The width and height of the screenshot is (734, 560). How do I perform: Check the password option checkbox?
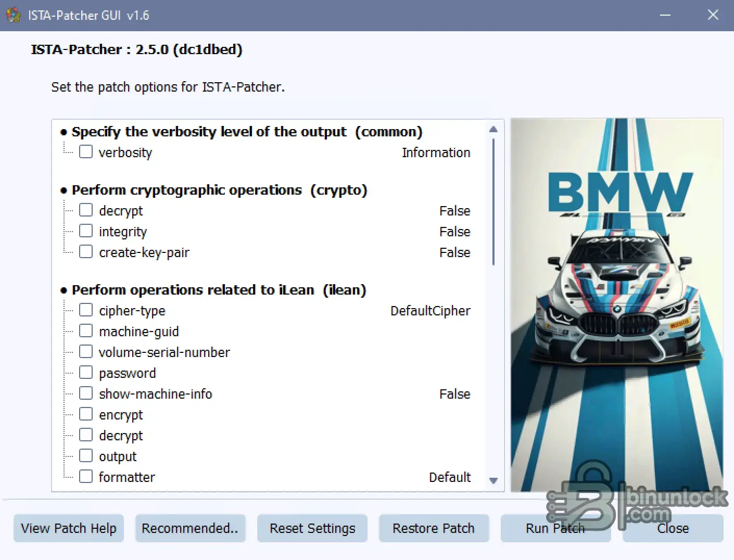point(86,372)
